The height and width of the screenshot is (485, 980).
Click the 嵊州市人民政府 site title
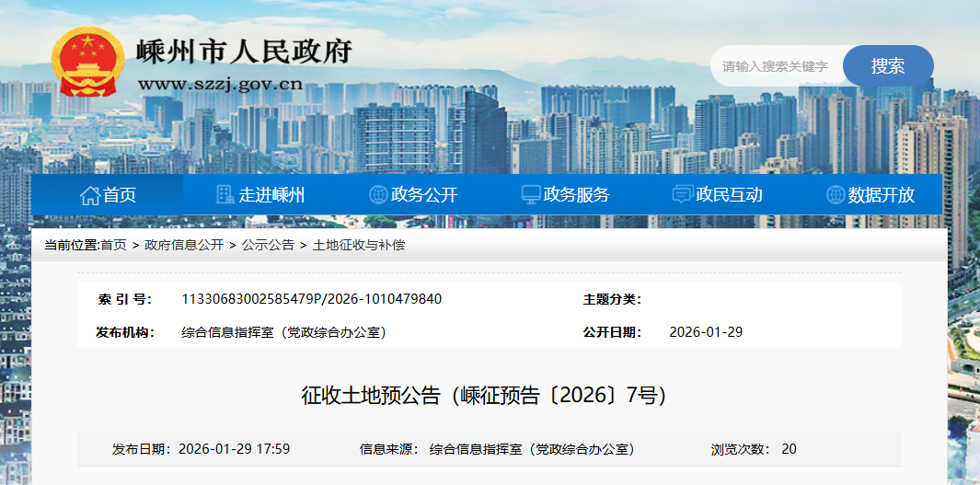point(244,52)
